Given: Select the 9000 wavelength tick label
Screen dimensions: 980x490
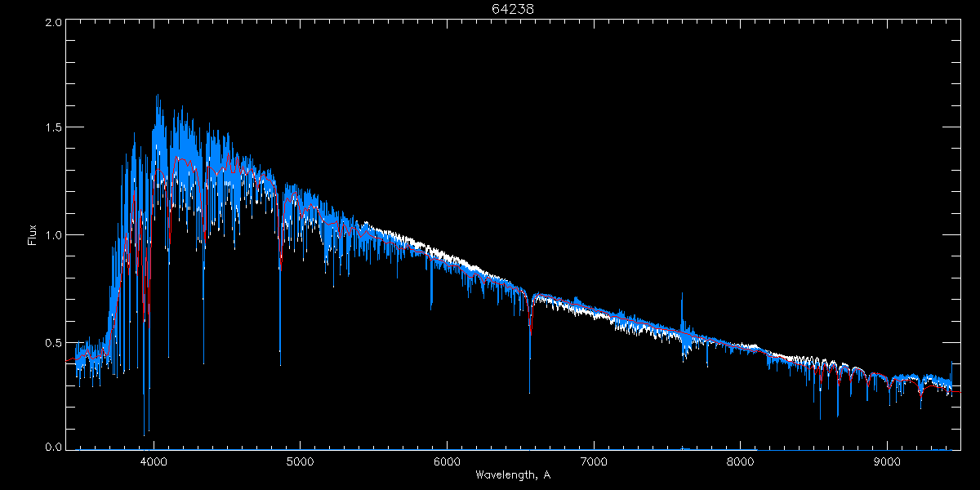Looking at the screenshot, I should [887, 460].
